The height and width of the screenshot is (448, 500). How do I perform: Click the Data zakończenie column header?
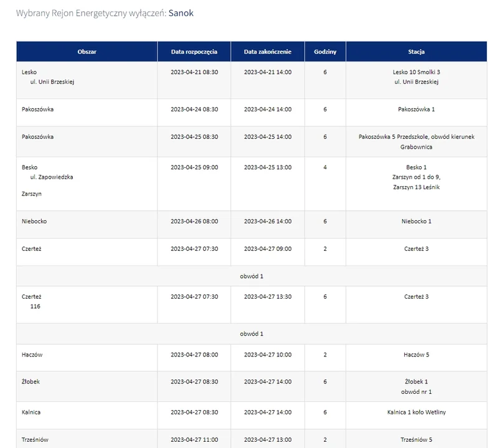point(268,52)
